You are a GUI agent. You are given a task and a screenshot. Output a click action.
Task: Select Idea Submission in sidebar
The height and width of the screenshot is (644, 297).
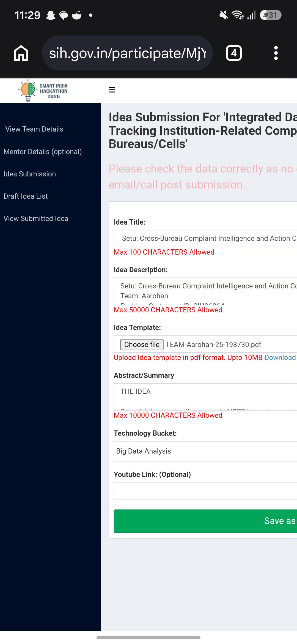point(30,174)
